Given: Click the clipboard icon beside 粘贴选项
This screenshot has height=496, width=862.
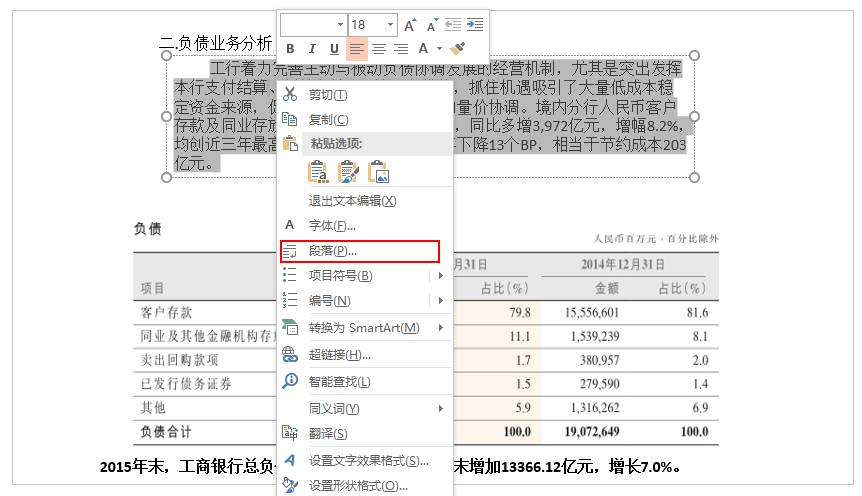Looking at the screenshot, I should tap(290, 144).
